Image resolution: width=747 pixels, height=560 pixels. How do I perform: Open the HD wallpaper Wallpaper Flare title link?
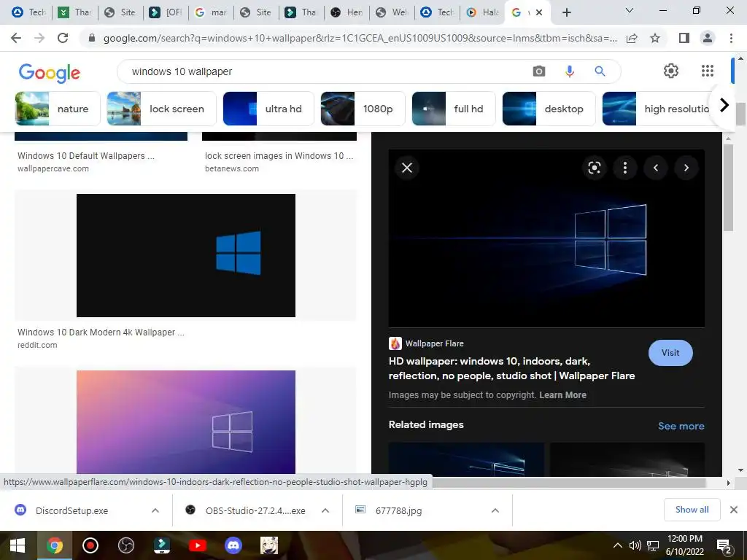pyautogui.click(x=511, y=368)
